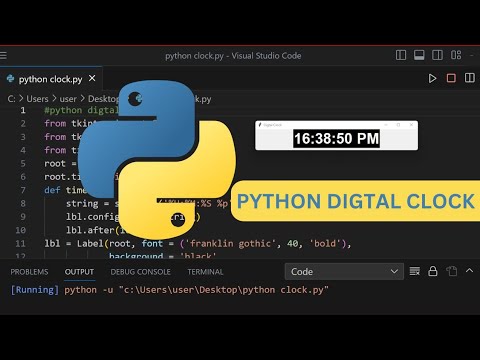Click line number 5 in the gutter

[23, 164]
